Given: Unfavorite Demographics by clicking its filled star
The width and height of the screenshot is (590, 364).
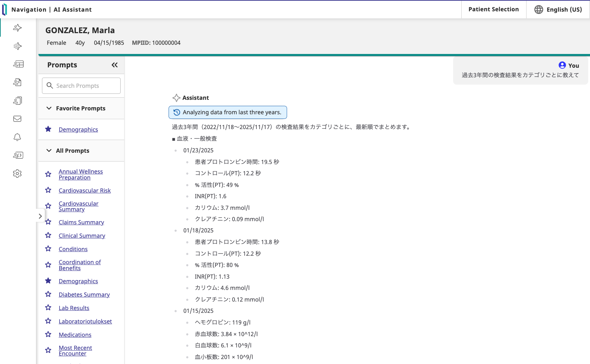Looking at the screenshot, I should [x=48, y=129].
